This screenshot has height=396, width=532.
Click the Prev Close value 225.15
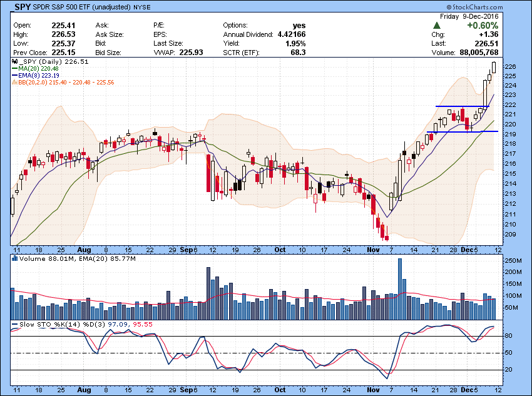click(63, 53)
